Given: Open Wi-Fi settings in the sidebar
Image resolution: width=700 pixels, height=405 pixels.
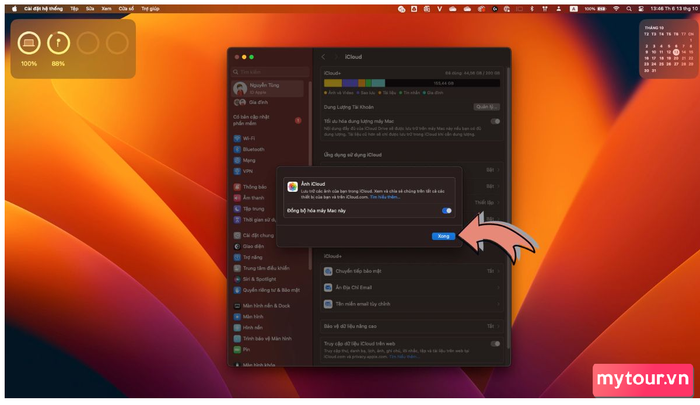Looking at the screenshot, I should pyautogui.click(x=248, y=138).
